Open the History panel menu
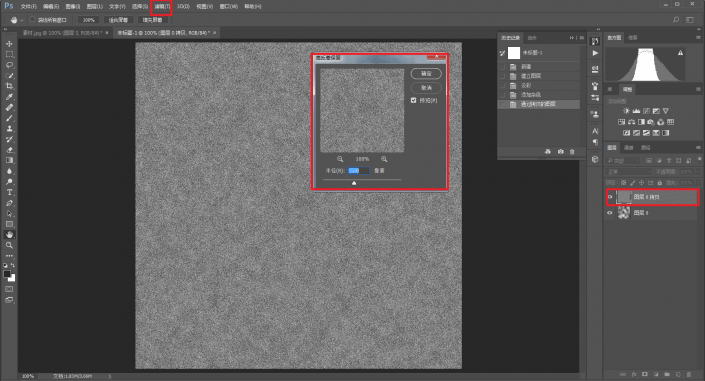Viewport: 705px width, 381px height. (581, 38)
